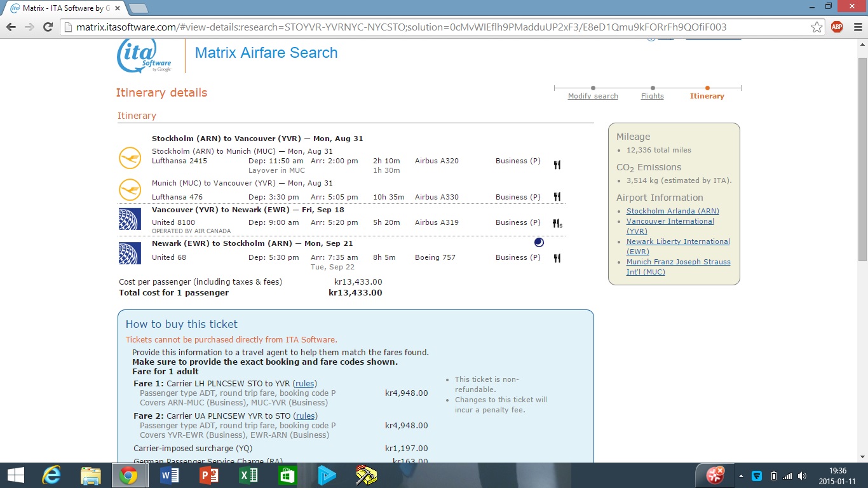Open the Chrome hamburger menu

click(855, 27)
